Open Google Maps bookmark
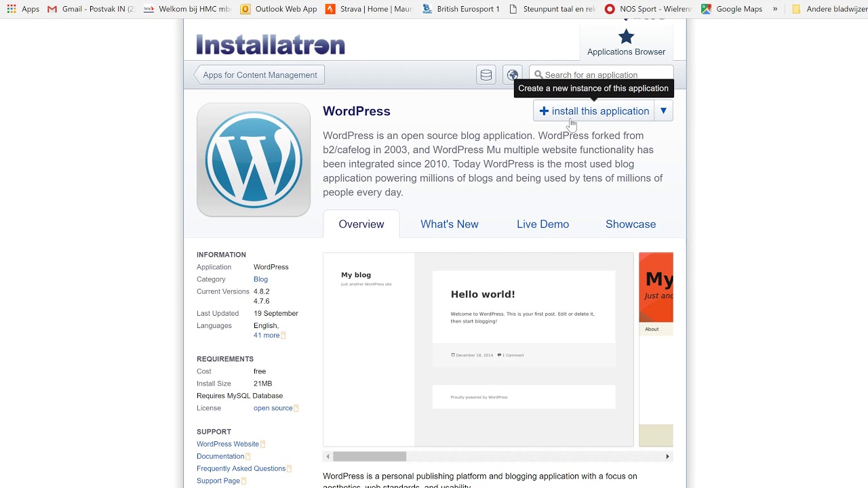868x488 pixels. click(x=731, y=9)
